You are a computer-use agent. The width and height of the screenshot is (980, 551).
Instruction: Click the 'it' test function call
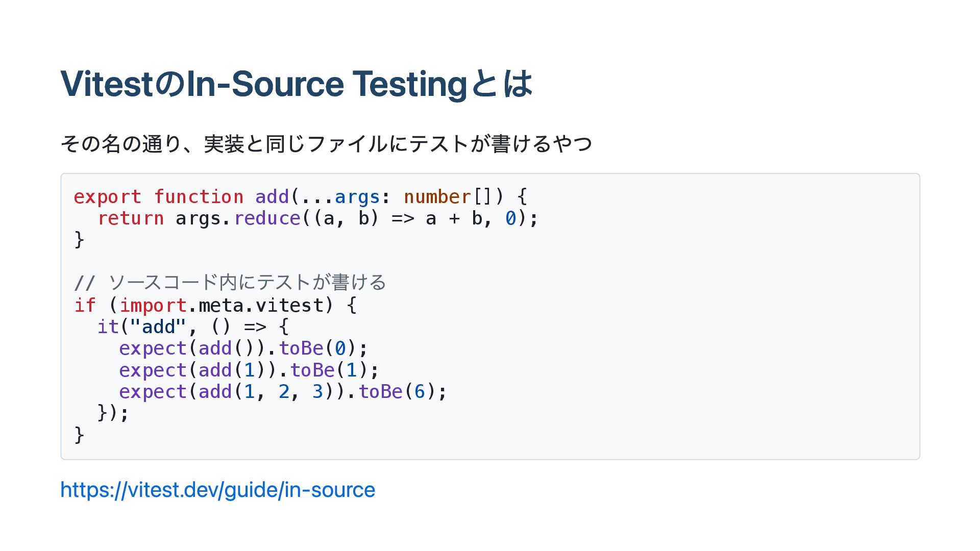click(x=108, y=327)
